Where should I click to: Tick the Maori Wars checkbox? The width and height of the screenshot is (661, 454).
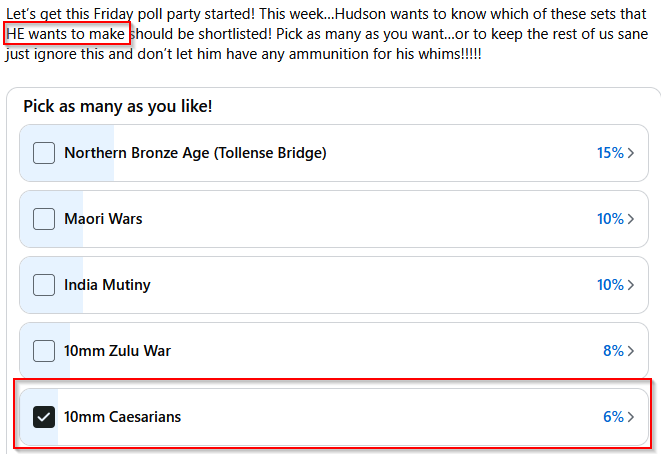44,219
